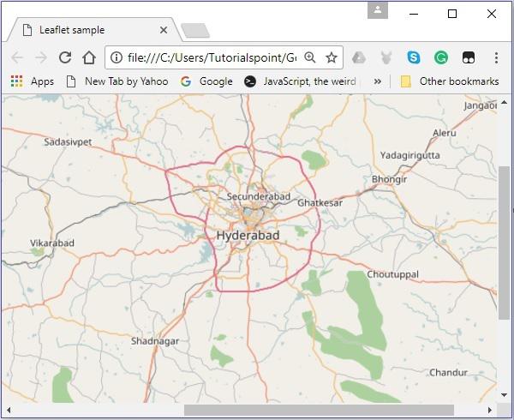Open the Google bookmark
This screenshot has height=420, width=514.
[x=206, y=81]
